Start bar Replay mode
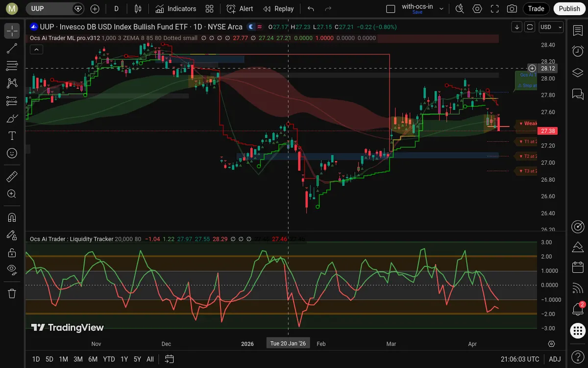This screenshot has height=368, width=588. [x=278, y=9]
